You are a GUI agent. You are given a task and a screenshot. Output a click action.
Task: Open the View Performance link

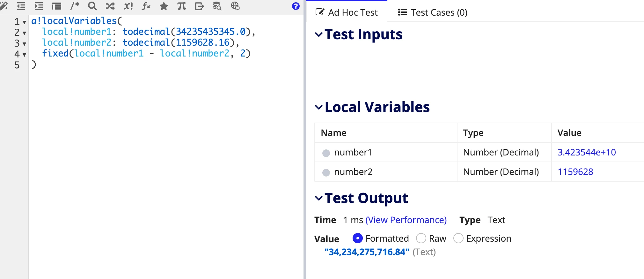pyautogui.click(x=406, y=220)
